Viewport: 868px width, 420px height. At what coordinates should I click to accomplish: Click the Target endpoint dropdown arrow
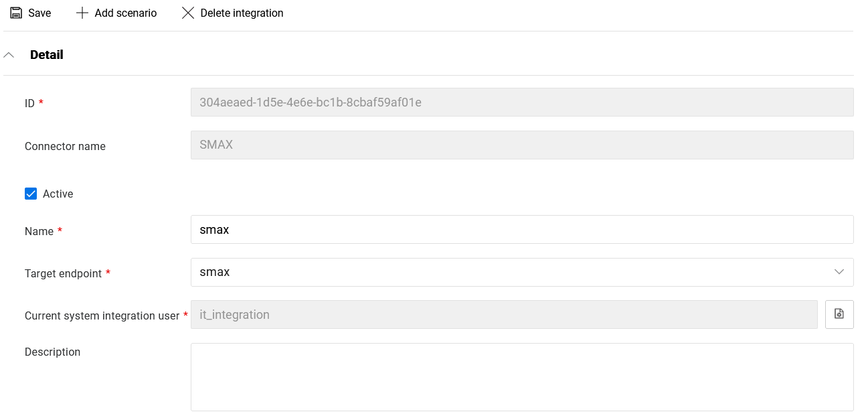coord(839,272)
